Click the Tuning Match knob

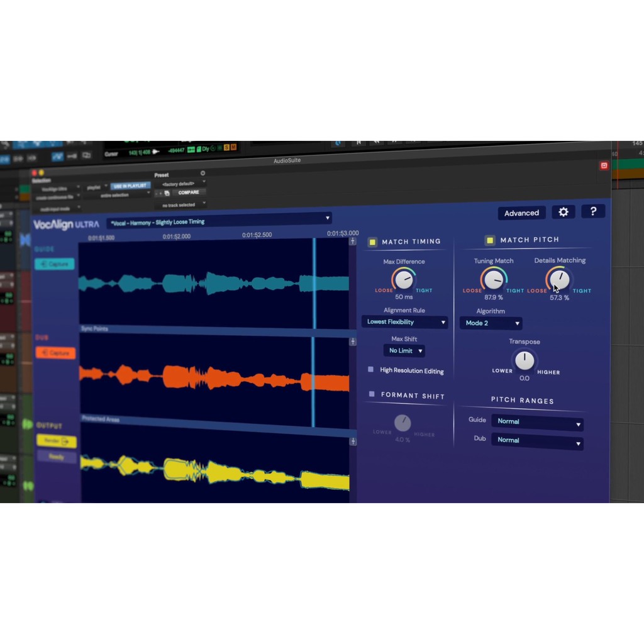point(494,279)
